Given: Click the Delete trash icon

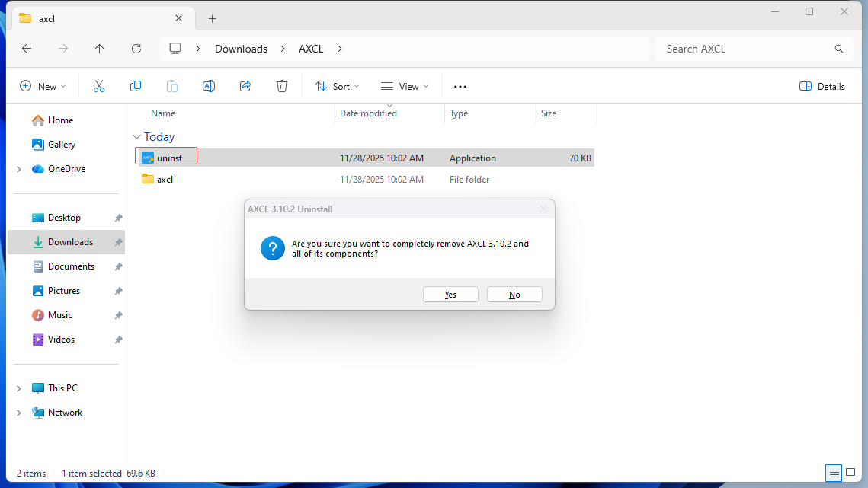Looking at the screenshot, I should tap(282, 86).
